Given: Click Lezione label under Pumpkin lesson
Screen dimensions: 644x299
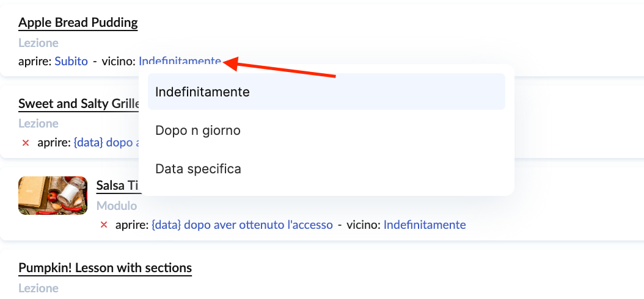Looking at the screenshot, I should [x=38, y=288].
